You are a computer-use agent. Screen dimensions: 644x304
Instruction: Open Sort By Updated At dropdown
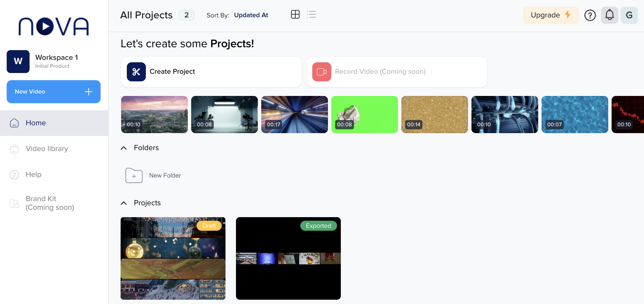pos(251,15)
